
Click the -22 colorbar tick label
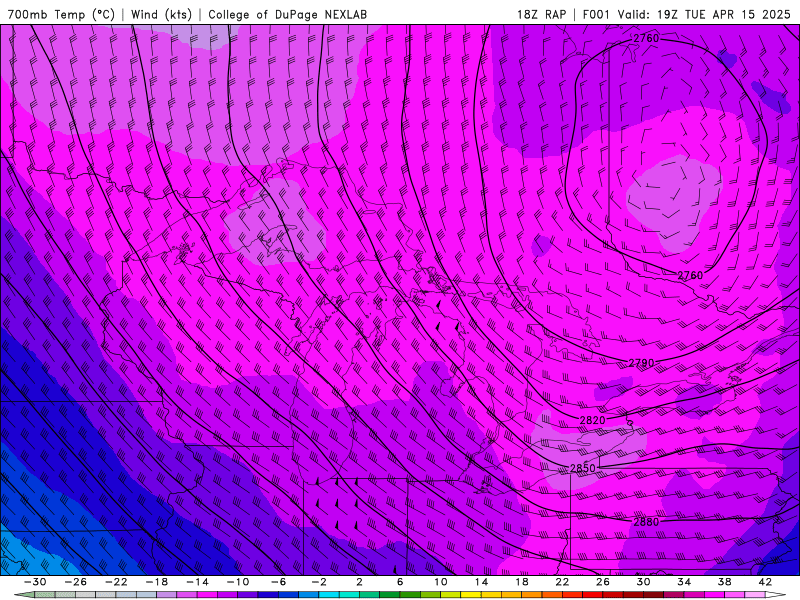116,582
